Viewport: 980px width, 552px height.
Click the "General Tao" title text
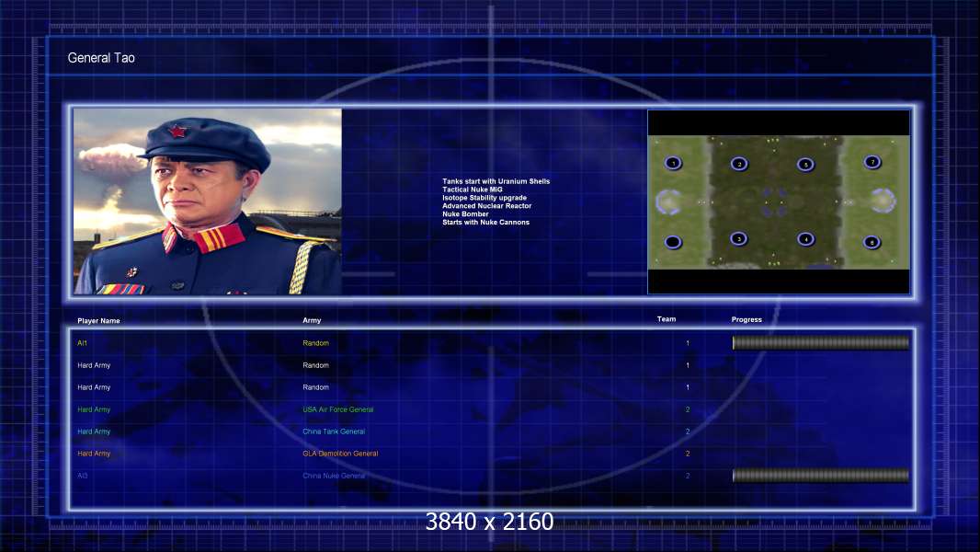(x=101, y=58)
